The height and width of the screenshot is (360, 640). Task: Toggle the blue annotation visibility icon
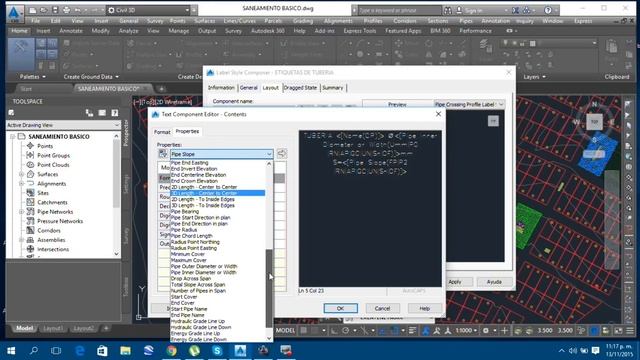tap(425, 331)
